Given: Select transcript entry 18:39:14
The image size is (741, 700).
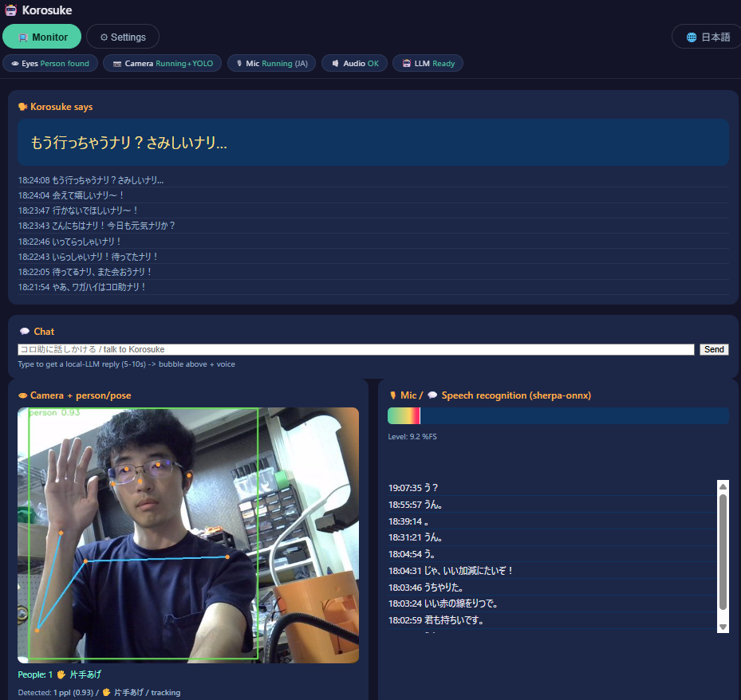Looking at the screenshot, I should pyautogui.click(x=552, y=521).
